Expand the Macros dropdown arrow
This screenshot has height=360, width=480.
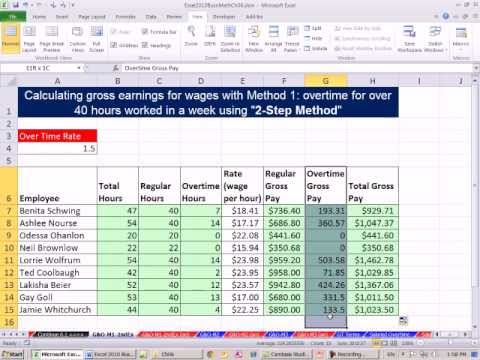pyautogui.click(x=461, y=50)
